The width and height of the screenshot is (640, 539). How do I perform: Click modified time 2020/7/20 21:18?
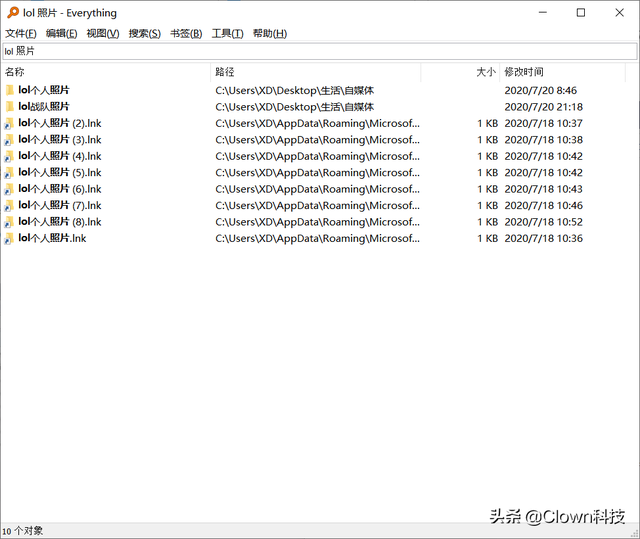click(544, 107)
